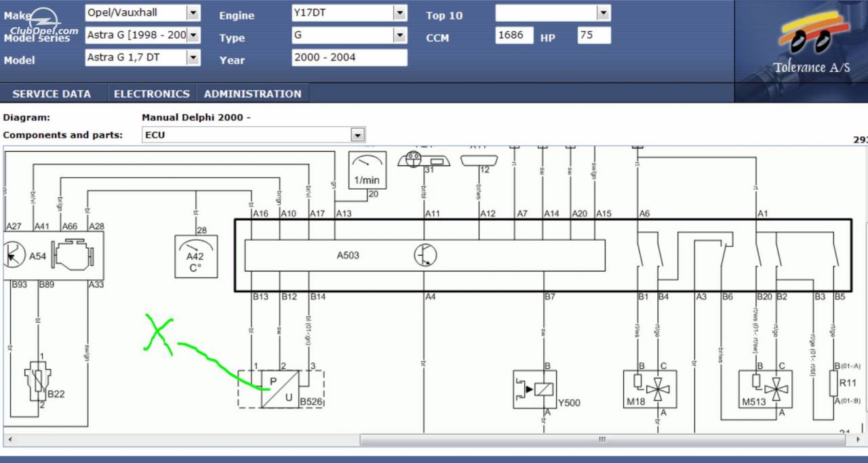
Task: Click pin label A6
Action: pyautogui.click(x=644, y=214)
